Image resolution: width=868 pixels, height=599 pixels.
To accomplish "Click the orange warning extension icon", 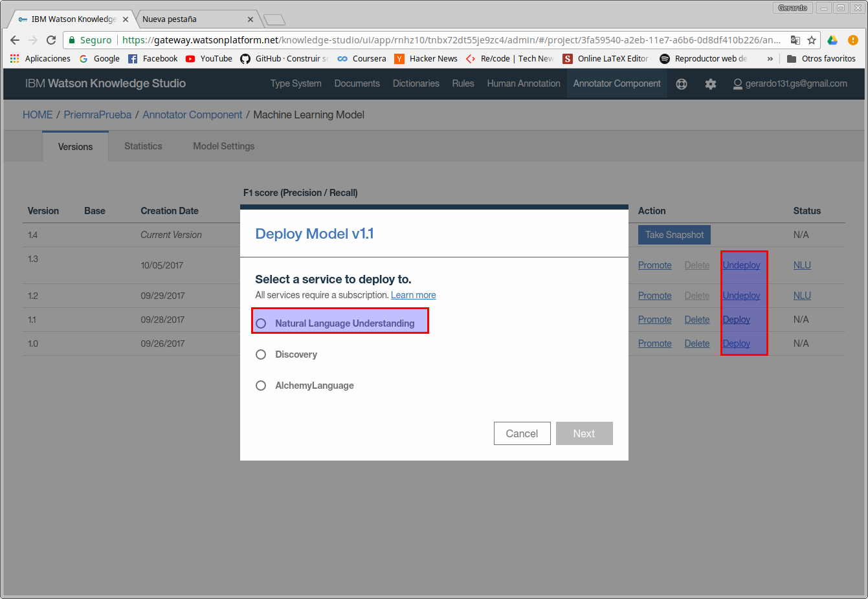I will [853, 40].
